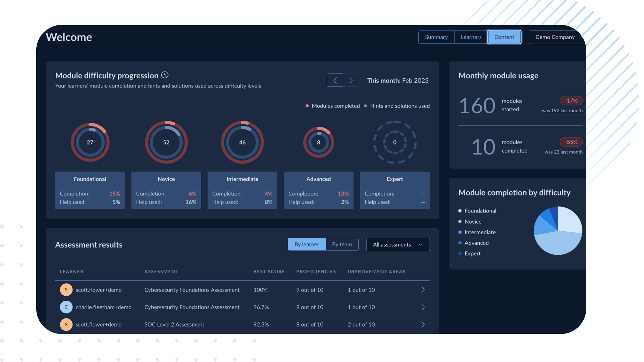Click the Content tab button
644x362 pixels.
[504, 37]
